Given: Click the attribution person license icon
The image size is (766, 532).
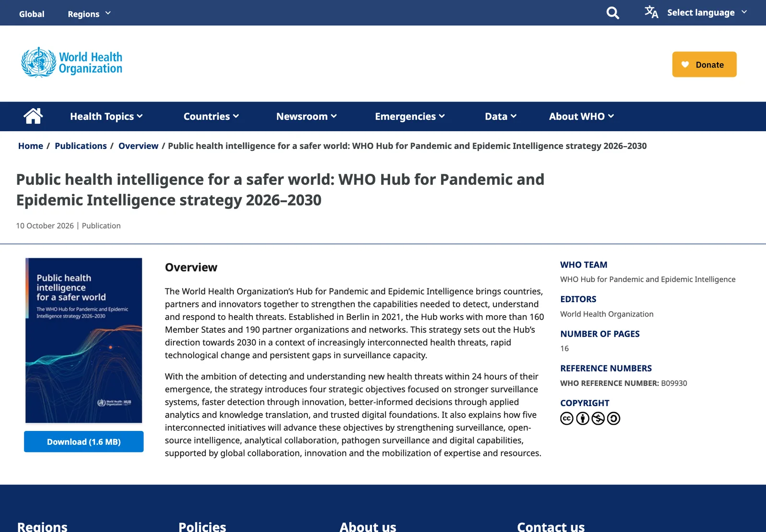Looking at the screenshot, I should [583, 419].
